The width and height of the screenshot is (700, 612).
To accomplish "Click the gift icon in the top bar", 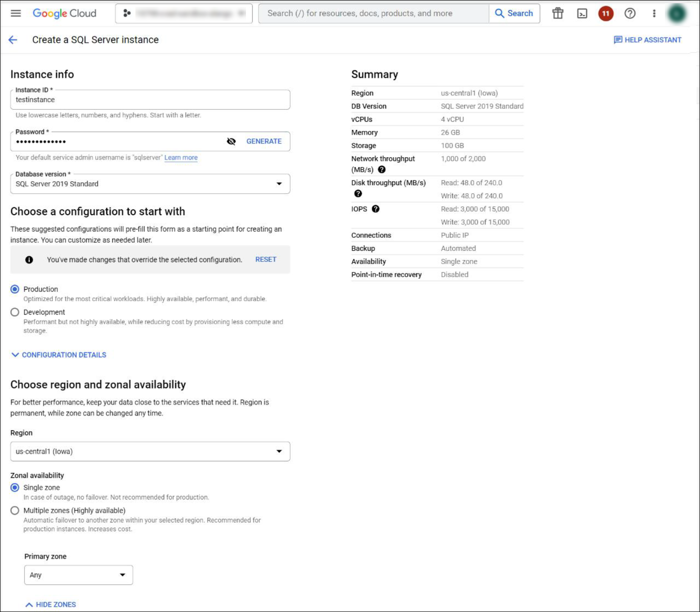I will pos(559,13).
